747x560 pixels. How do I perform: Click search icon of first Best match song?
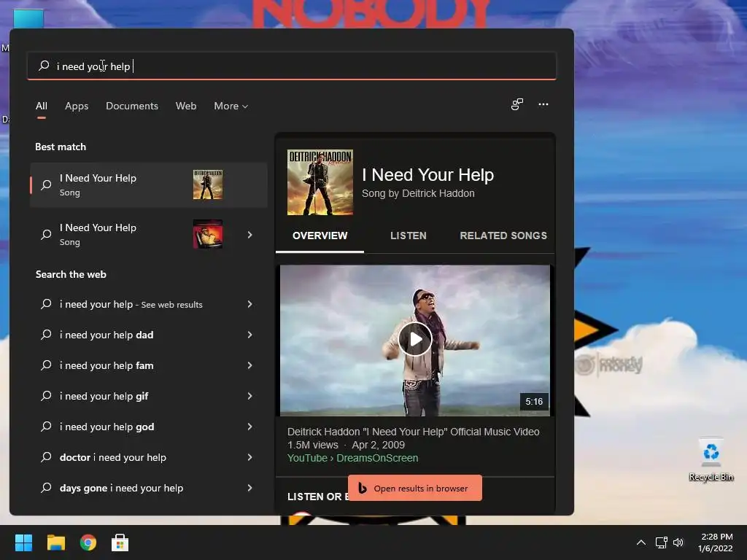pos(46,184)
